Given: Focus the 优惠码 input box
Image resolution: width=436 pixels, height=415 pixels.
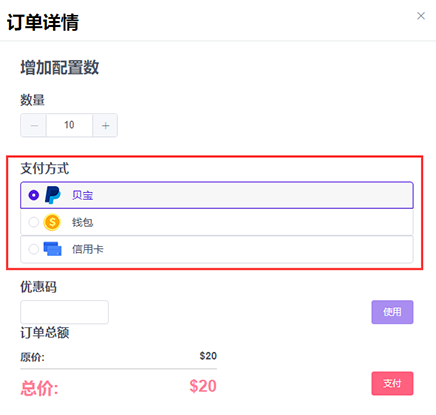Looking at the screenshot, I should point(64,312).
